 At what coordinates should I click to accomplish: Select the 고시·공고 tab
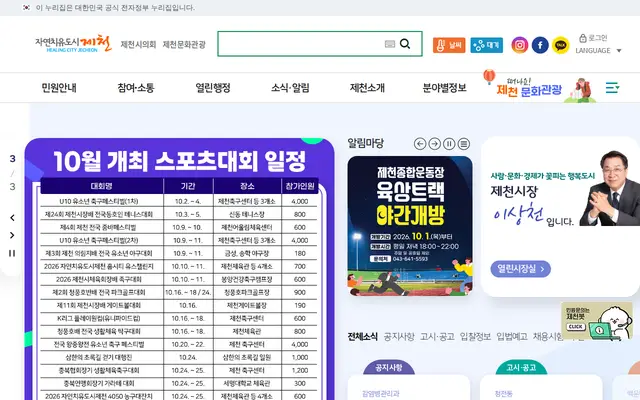(437, 336)
